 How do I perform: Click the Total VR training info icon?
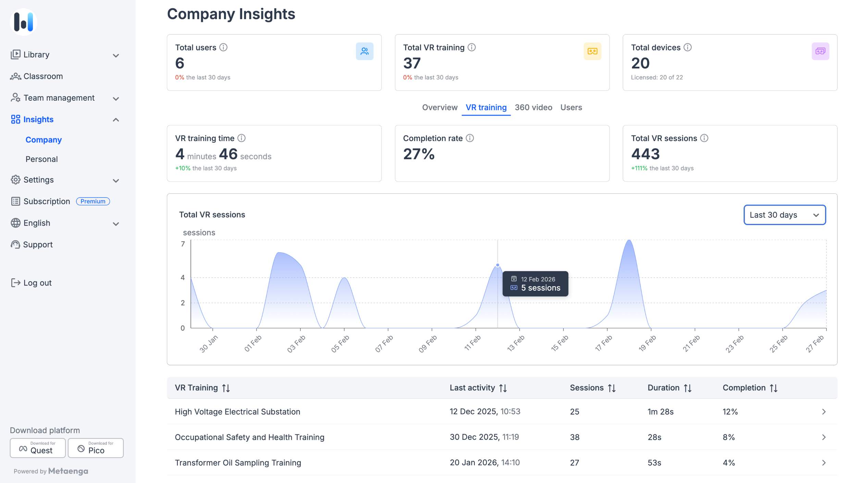[472, 47]
